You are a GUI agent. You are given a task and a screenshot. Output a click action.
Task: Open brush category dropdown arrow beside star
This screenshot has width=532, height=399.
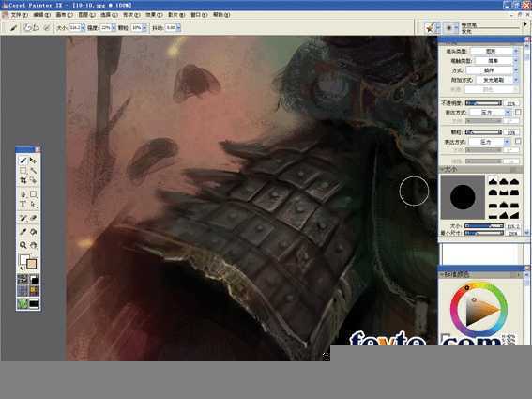tap(438, 28)
